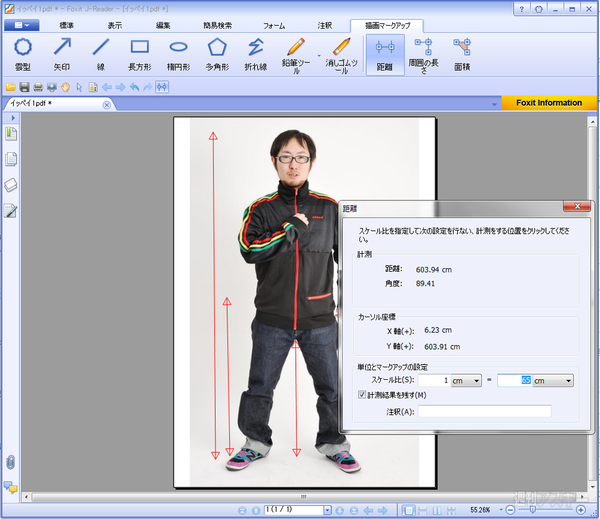The image size is (600, 519).
Task: Open the Bookmarks panel in left sidebar
Action: [x=11, y=134]
